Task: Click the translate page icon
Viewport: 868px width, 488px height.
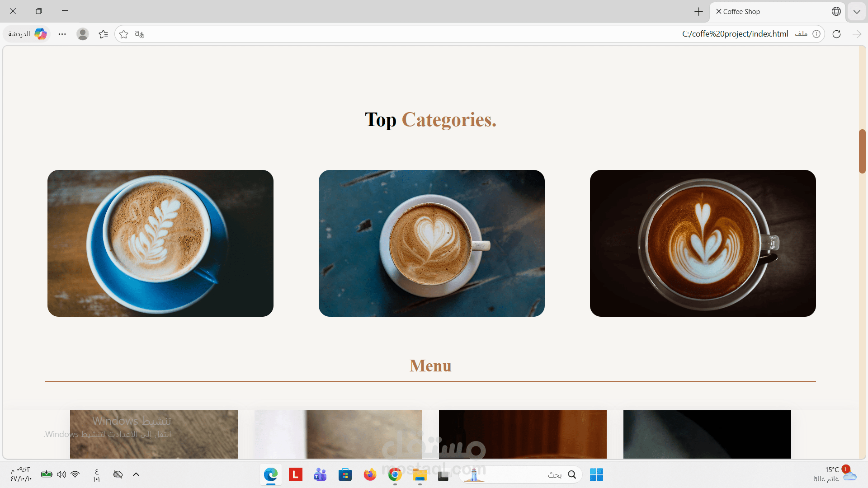Action: point(140,34)
